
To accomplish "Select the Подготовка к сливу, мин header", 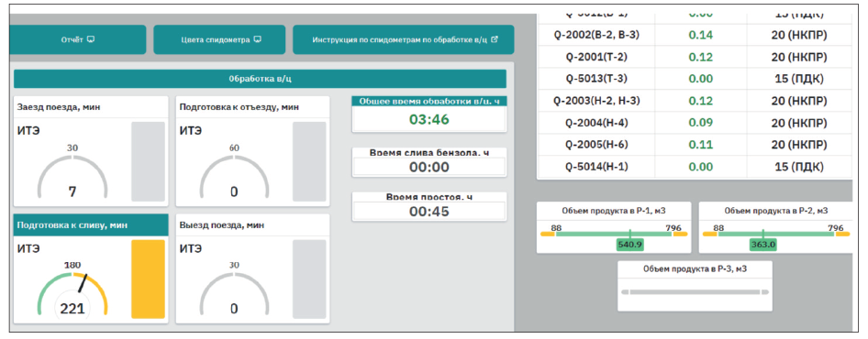I will pyautogui.click(x=91, y=225).
